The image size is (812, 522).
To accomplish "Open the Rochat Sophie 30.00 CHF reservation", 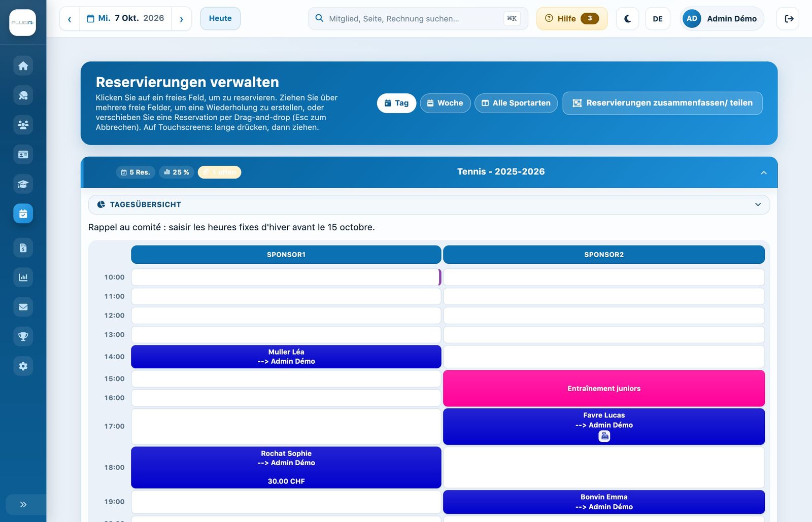I will click(x=286, y=467).
